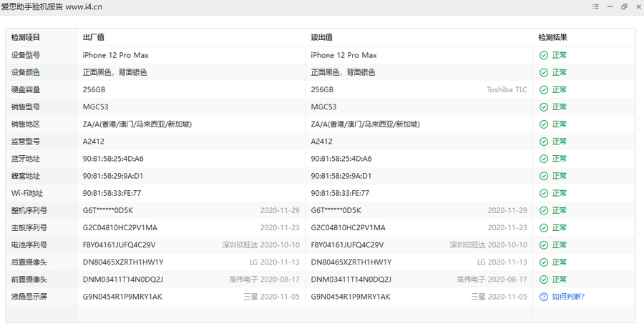Click the read-out 后置摄像头 serial DN80465XZRTH1HW1Y
The height and width of the screenshot is (326, 644).
click(351, 262)
